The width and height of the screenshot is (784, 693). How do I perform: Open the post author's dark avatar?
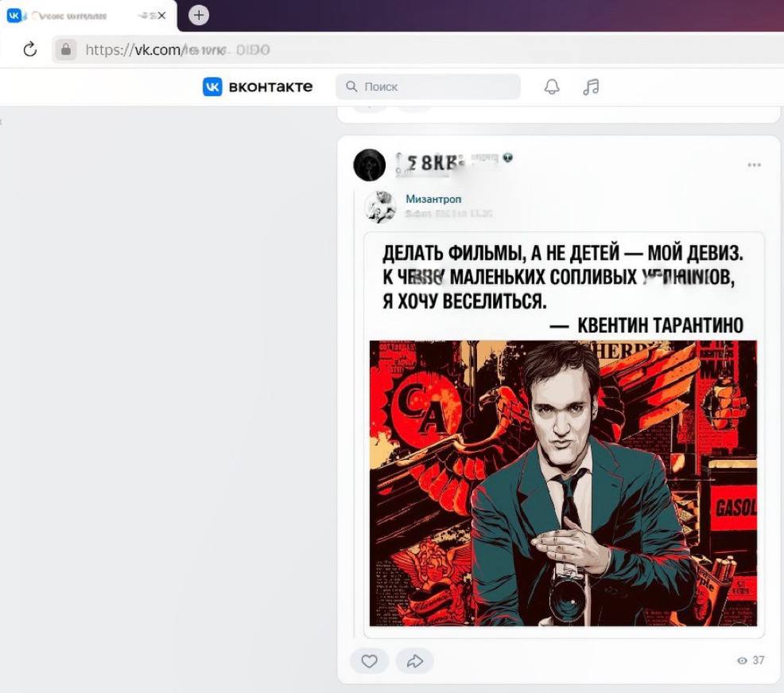click(x=369, y=165)
